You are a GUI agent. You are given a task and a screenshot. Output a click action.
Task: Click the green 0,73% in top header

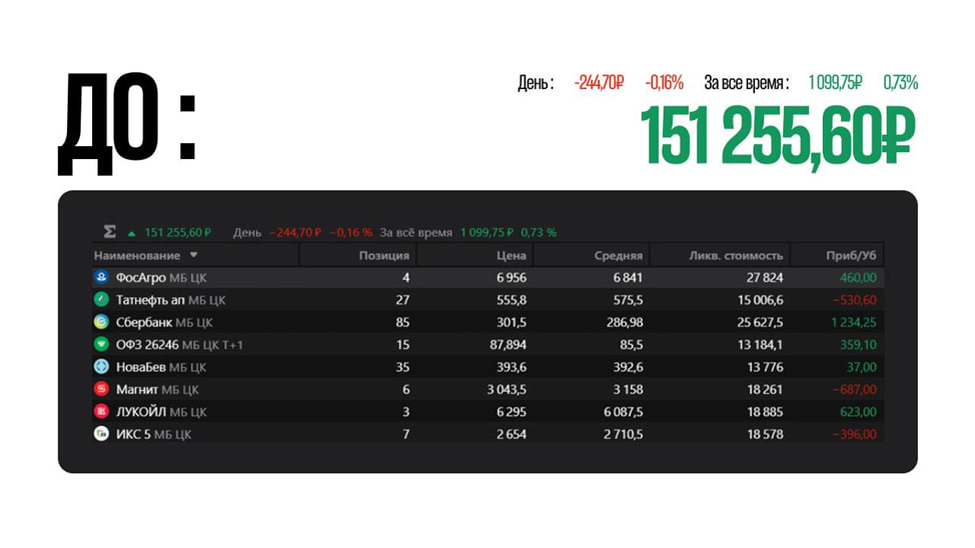900,82
